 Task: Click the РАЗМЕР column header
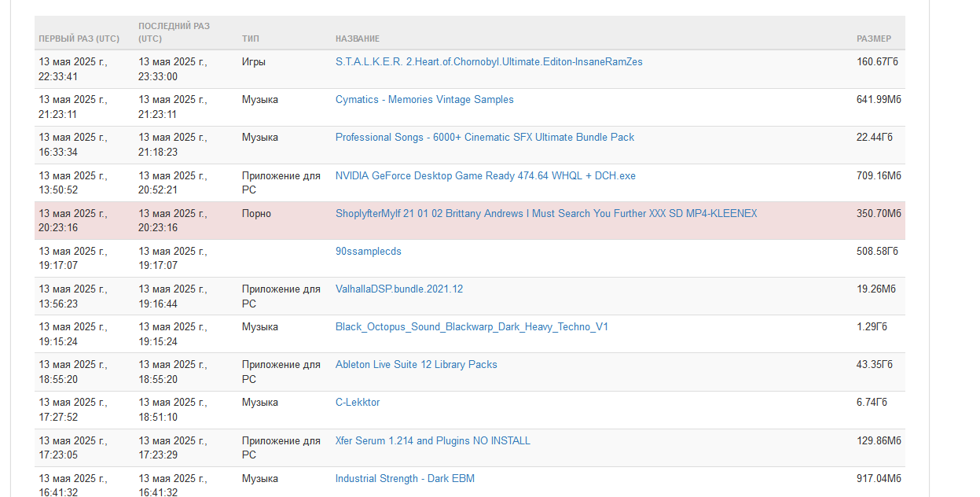[x=874, y=39]
